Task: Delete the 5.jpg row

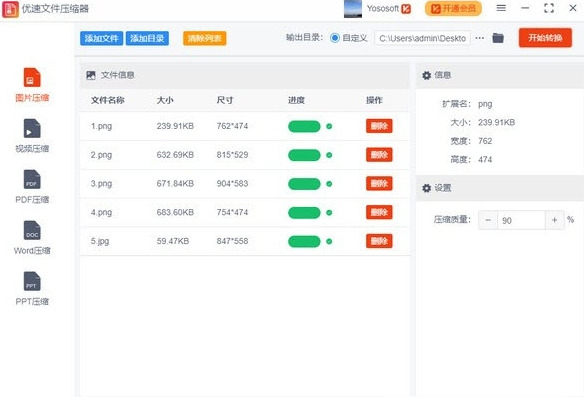Action: pos(379,241)
